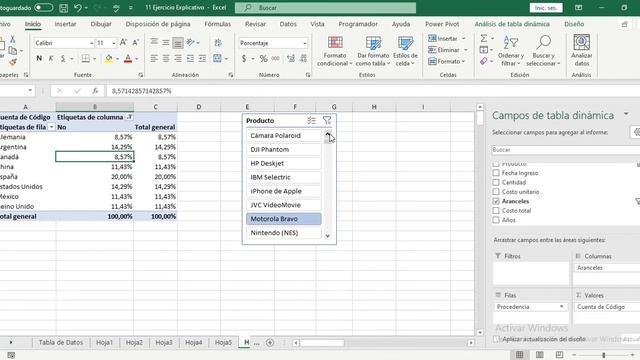Select iPhone de Apple in slicer
Image resolution: width=640 pixels, height=360 pixels.
point(284,191)
